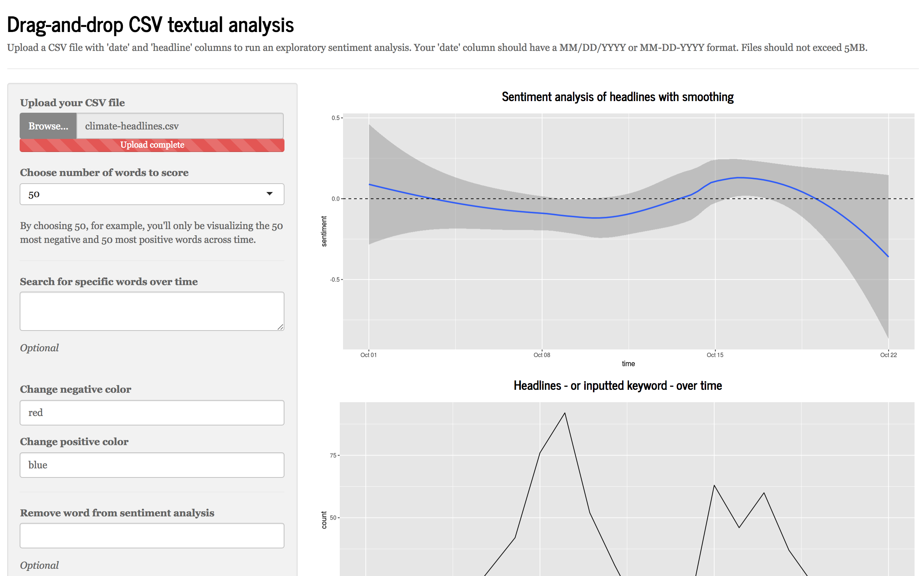
Task: Focus the remove word from sentiment field
Action: point(152,535)
